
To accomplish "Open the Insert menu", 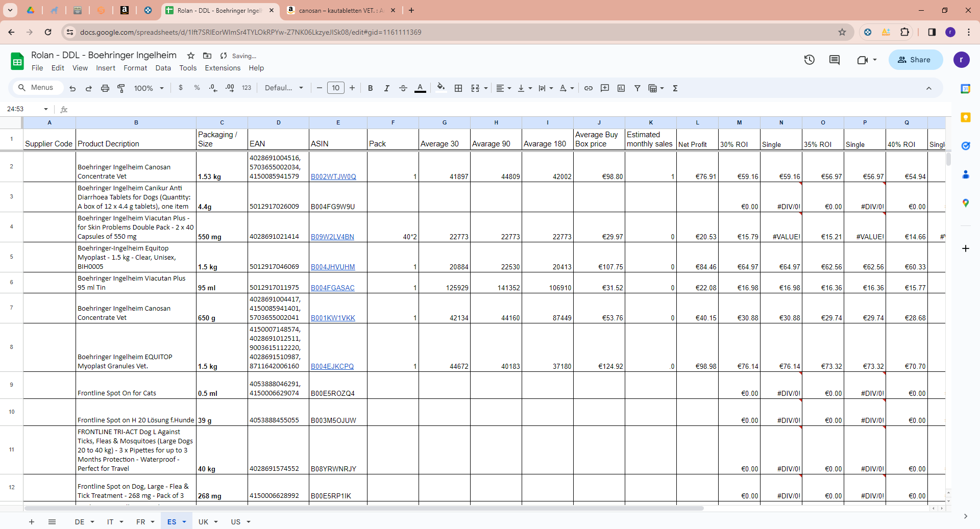I will tap(106, 68).
